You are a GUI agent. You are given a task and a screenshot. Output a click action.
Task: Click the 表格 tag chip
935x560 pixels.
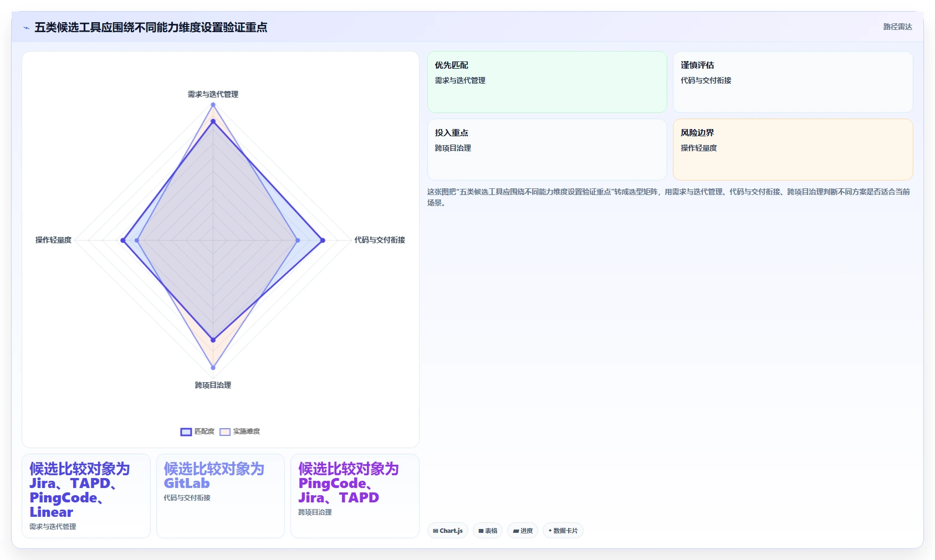(x=488, y=531)
